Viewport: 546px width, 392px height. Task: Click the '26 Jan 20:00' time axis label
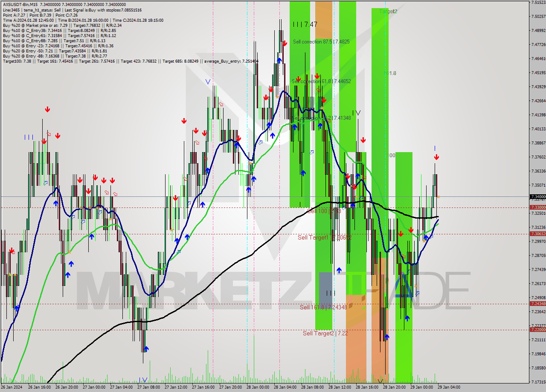[66, 387]
